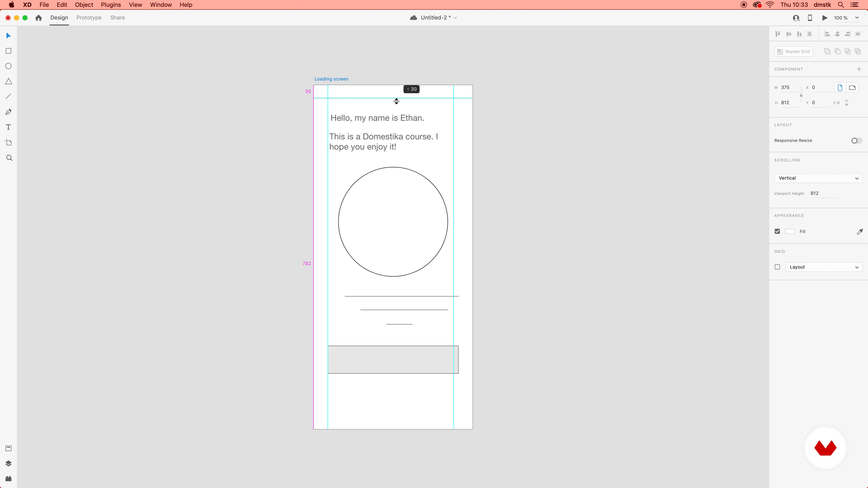The width and height of the screenshot is (868, 488).
Task: Open the Vertical scrolling dropdown
Action: coord(818,178)
